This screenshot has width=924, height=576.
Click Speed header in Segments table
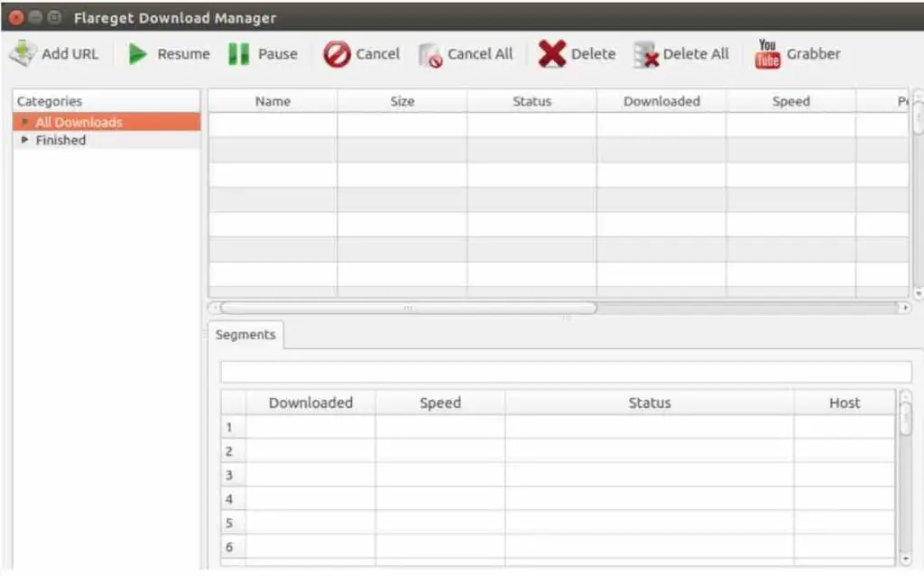440,403
